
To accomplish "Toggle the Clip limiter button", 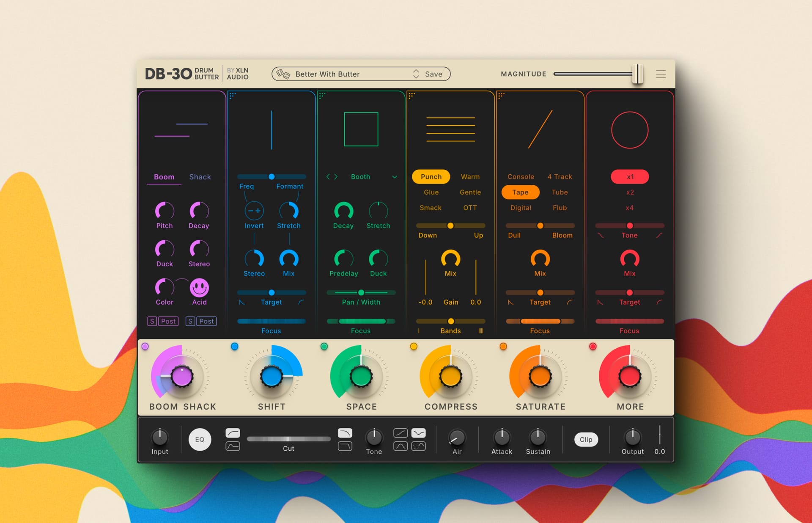I will [586, 439].
